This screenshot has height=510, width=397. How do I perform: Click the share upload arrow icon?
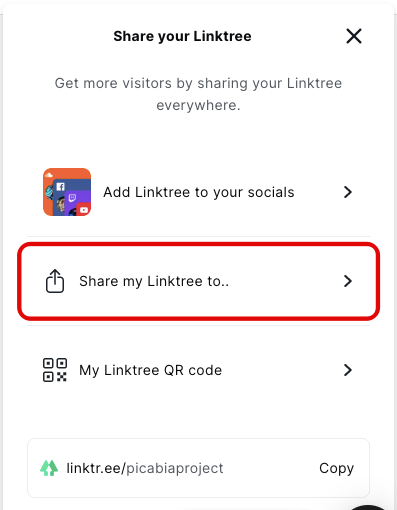tap(55, 281)
